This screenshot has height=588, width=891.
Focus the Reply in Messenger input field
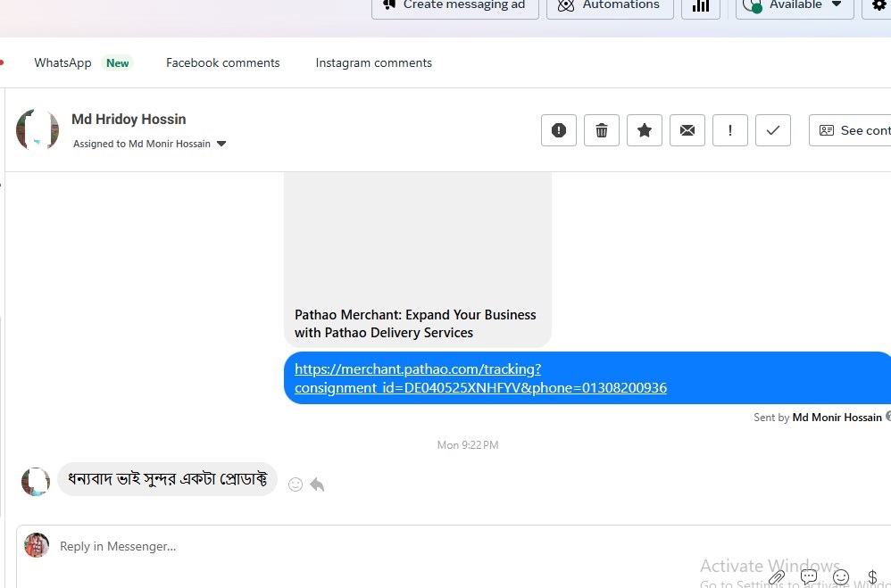point(357,546)
